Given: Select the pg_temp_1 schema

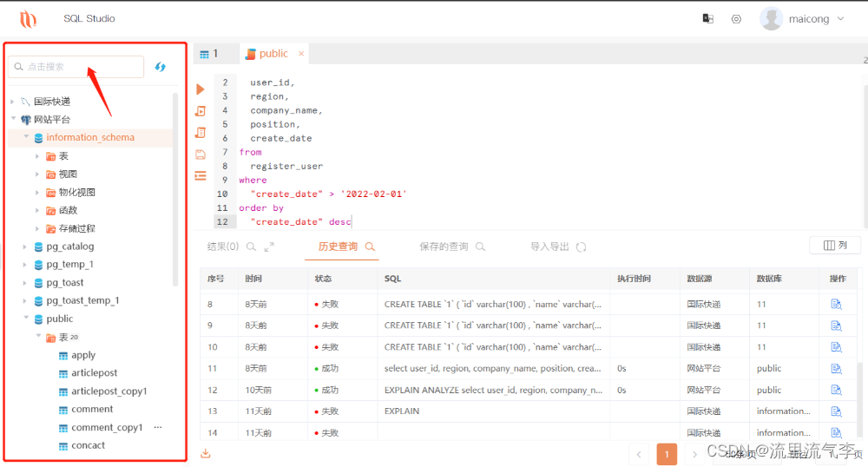Looking at the screenshot, I should point(69,265).
